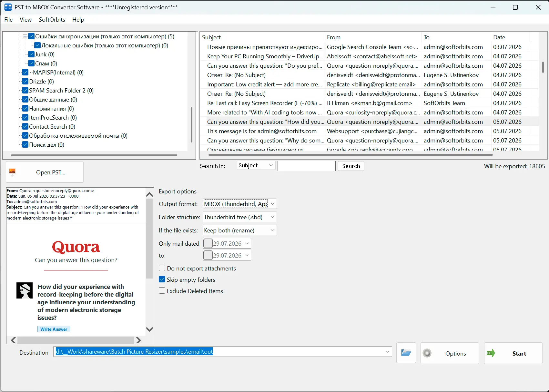Select the B Ekman Easy Screen Recorder email
549x392 pixels.
pos(369,103)
